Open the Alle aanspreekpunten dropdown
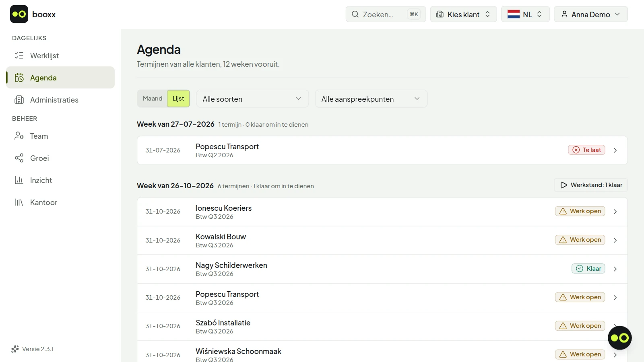 tap(371, 99)
